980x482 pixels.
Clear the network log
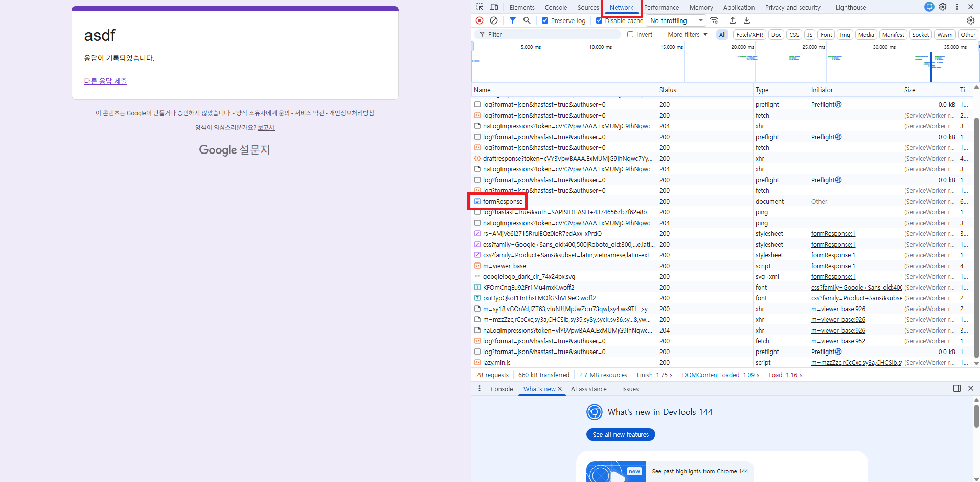493,20
